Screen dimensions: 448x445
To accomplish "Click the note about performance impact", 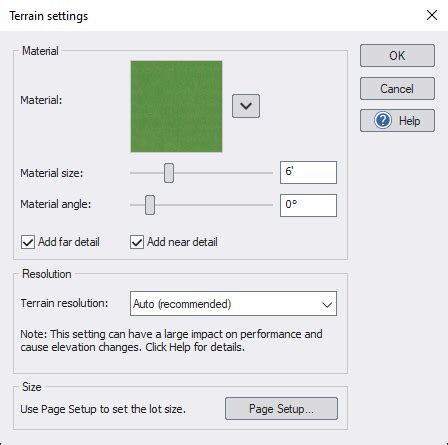I will (x=171, y=340).
